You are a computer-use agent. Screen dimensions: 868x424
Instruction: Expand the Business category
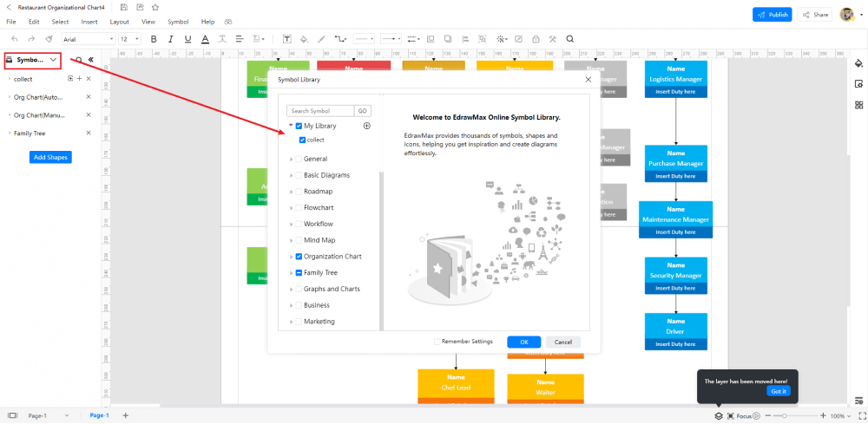click(292, 306)
